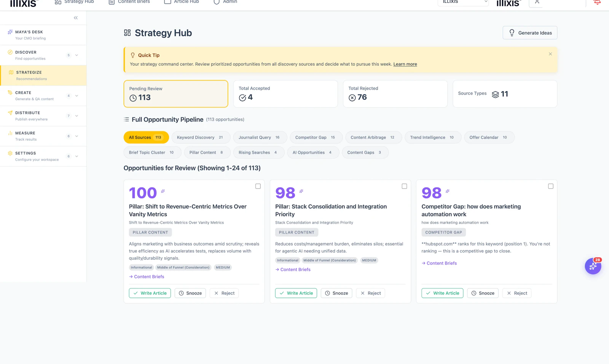This screenshot has width=609, height=364.
Task: Open Content Briefs link on Revenue-Centric card
Action: point(147,277)
